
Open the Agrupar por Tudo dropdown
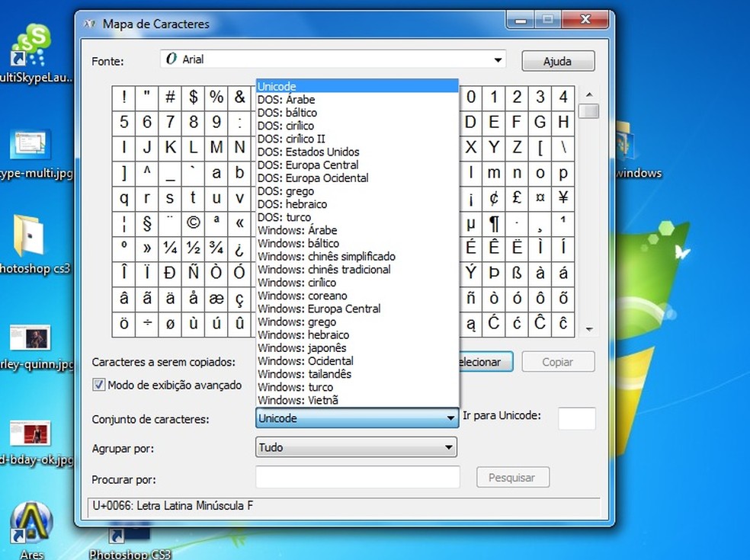[357, 447]
